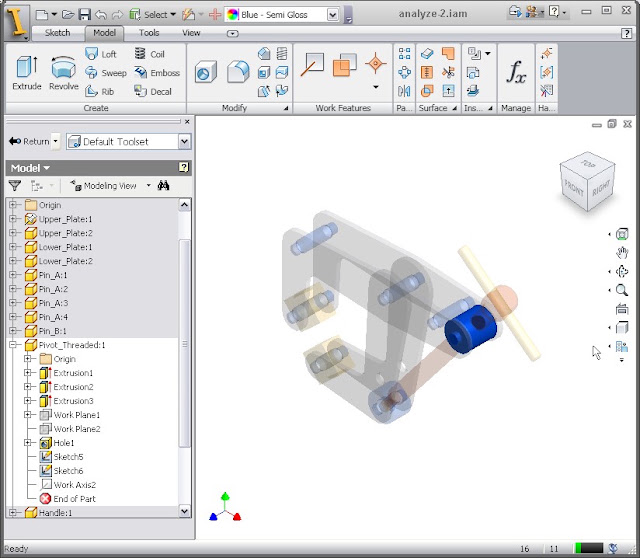Expand the Work Features dropdown arrow
Image resolution: width=640 pixels, height=558 pixels.
(x=376, y=87)
